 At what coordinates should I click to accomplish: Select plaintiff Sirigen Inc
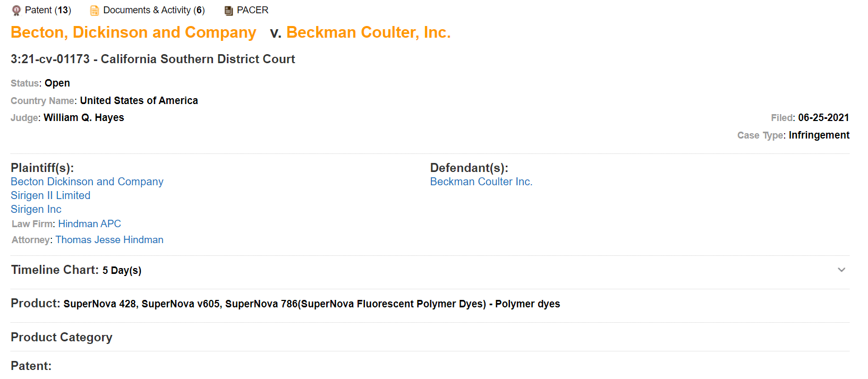[x=36, y=209]
